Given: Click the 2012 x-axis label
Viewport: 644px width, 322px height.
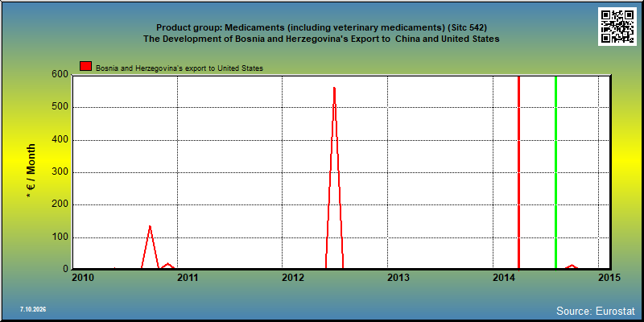Looking at the screenshot, I should pos(292,278).
